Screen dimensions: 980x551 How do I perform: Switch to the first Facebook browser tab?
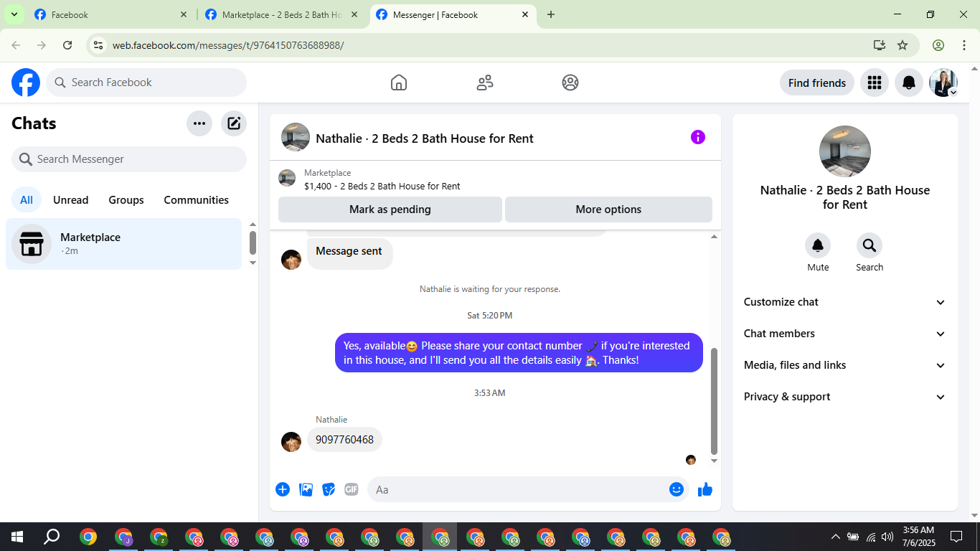[x=111, y=14]
